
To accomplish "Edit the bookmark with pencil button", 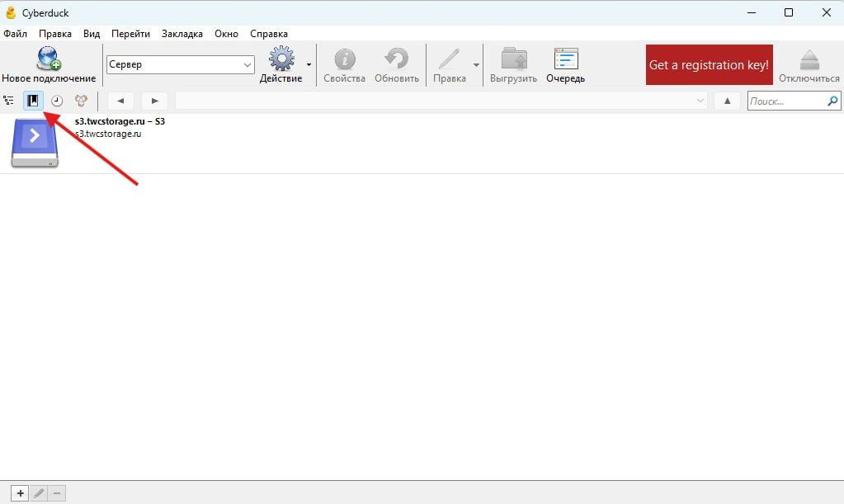I will [x=39, y=493].
